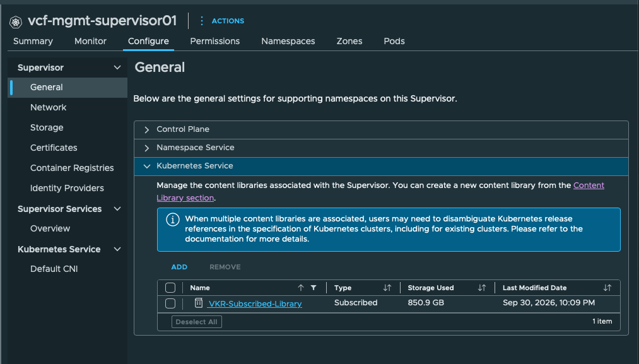Image resolution: width=639 pixels, height=364 pixels.
Task: Open Container Registries in sidebar
Action: (72, 168)
